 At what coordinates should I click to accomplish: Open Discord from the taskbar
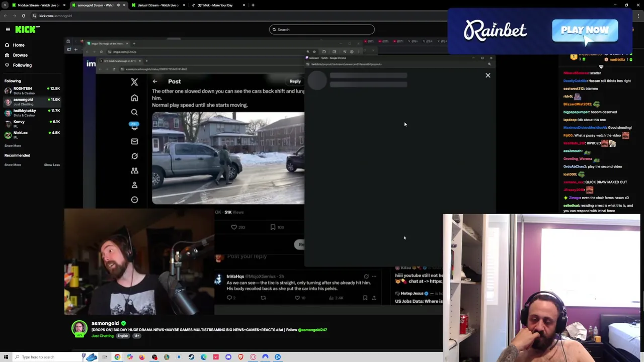point(228,357)
